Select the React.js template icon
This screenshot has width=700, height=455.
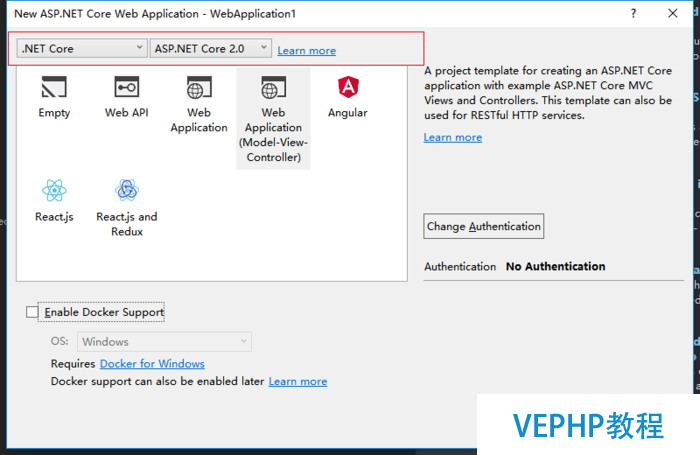click(x=54, y=191)
